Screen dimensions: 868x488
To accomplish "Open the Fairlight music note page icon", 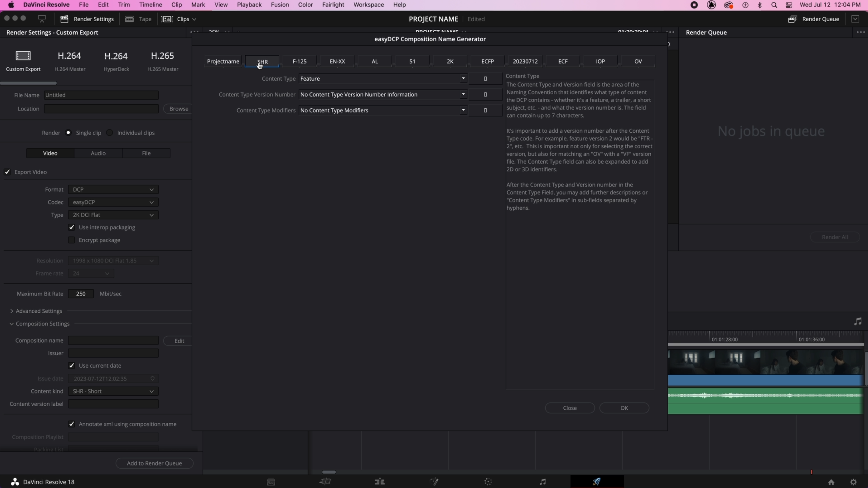I will 543,482.
